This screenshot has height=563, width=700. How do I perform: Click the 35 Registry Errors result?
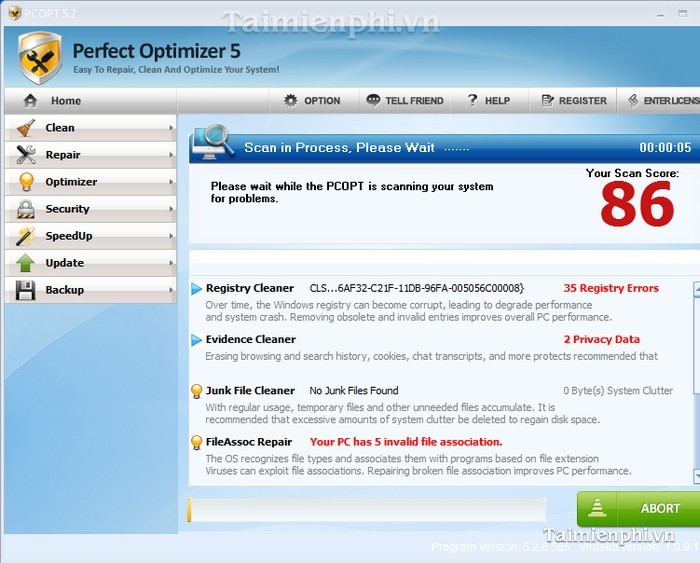(611, 288)
